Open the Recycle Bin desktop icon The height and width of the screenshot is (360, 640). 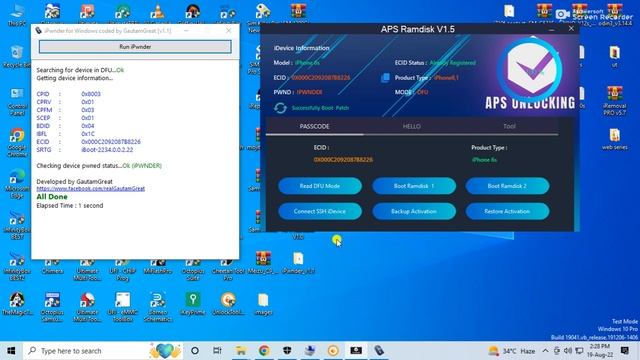pyautogui.click(x=17, y=57)
